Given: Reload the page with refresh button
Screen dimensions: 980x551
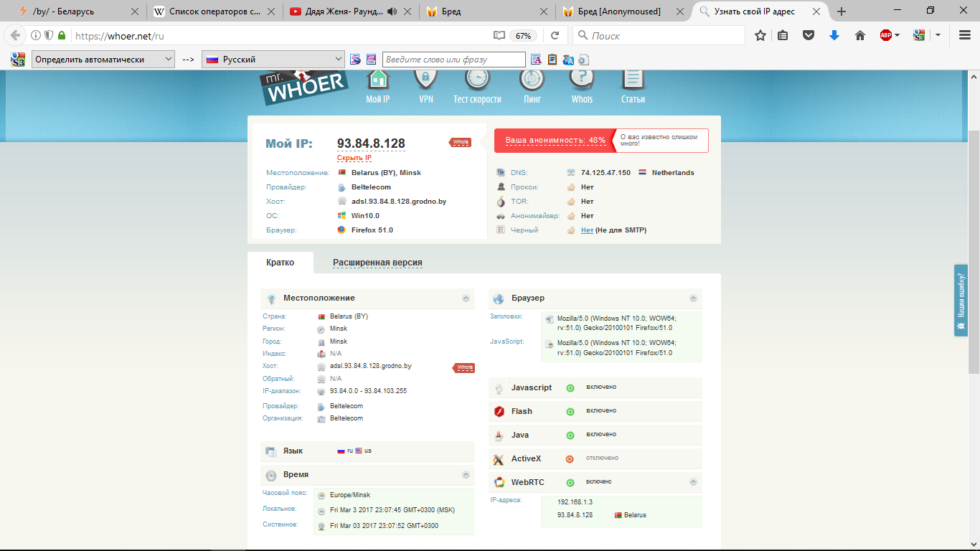Looking at the screenshot, I should [555, 35].
